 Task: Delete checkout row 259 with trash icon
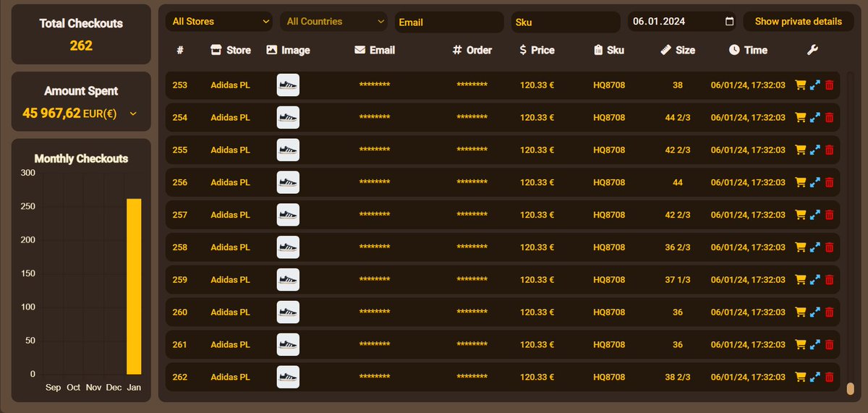coord(829,280)
